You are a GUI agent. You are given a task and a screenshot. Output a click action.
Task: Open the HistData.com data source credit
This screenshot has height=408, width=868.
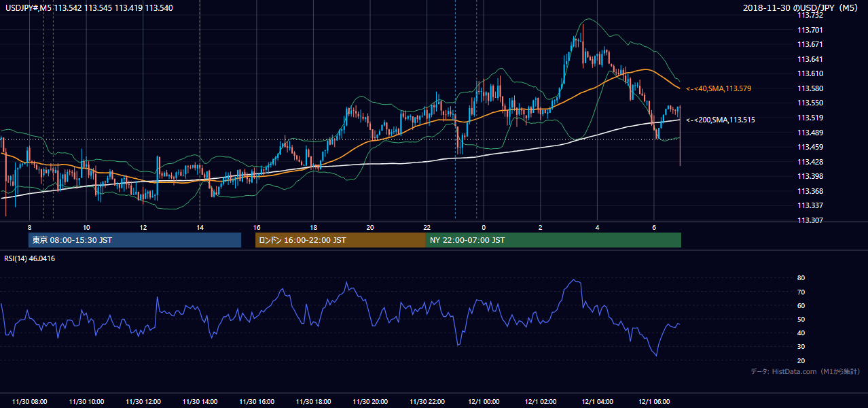click(806, 371)
